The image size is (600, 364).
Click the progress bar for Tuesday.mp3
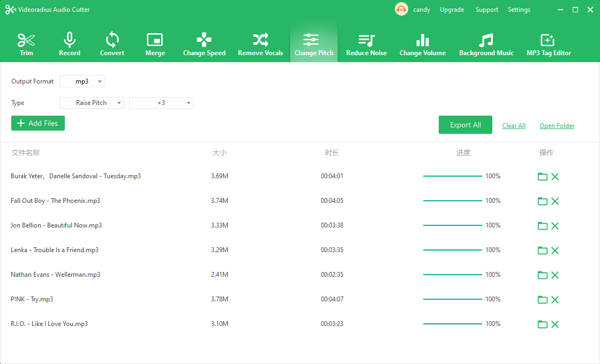pyautogui.click(x=452, y=176)
